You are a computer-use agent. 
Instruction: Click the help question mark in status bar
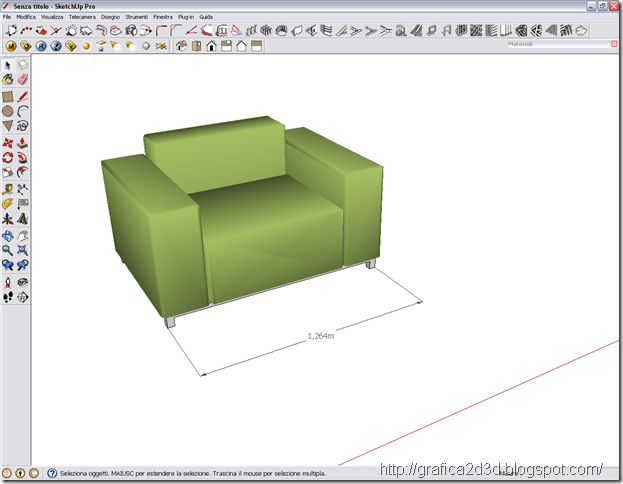click(52, 473)
